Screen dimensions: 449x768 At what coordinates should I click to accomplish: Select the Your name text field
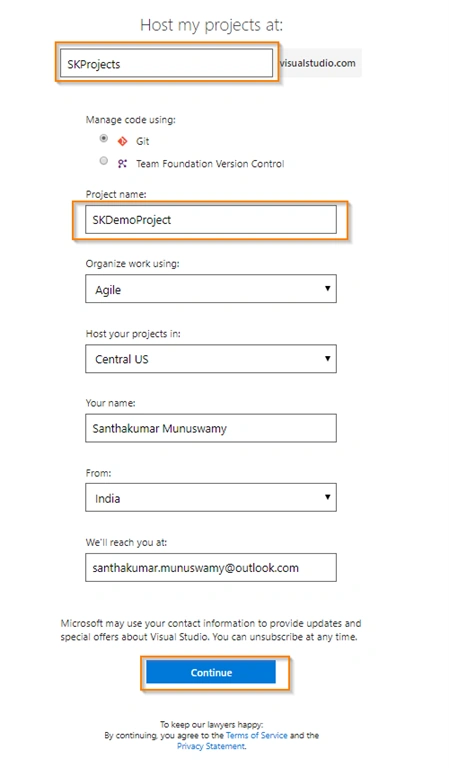(211, 428)
